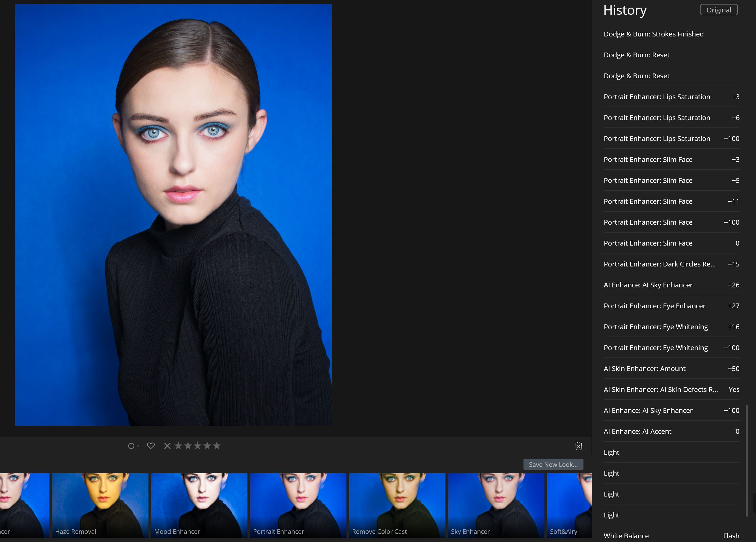The height and width of the screenshot is (542, 756).
Task: Choose the Remove Color Cast look
Action: click(x=397, y=505)
